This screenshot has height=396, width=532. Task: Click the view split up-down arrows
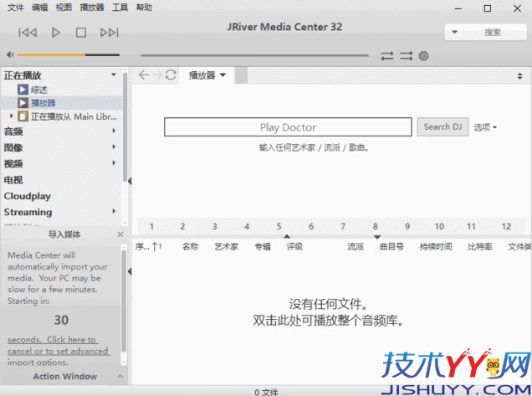coord(519,75)
